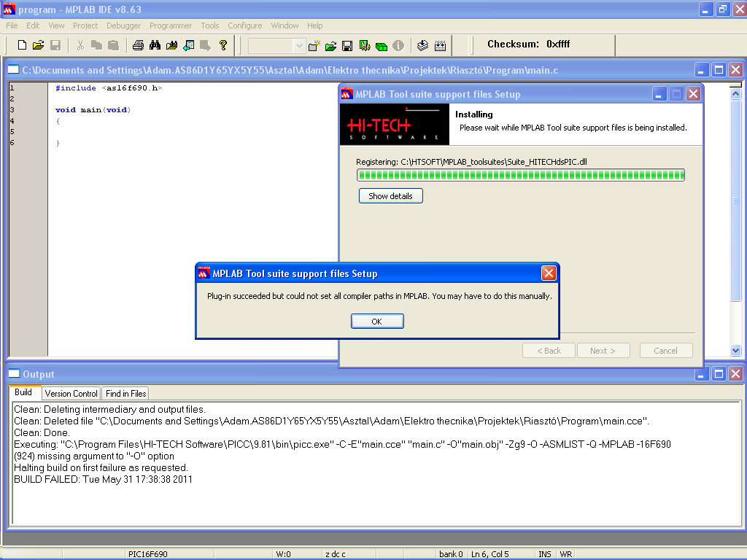
Task: Click the #include line in main.c
Action: 109,88
